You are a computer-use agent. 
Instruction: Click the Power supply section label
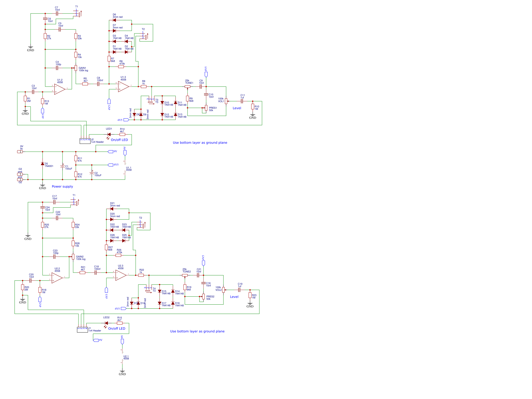tap(62, 186)
